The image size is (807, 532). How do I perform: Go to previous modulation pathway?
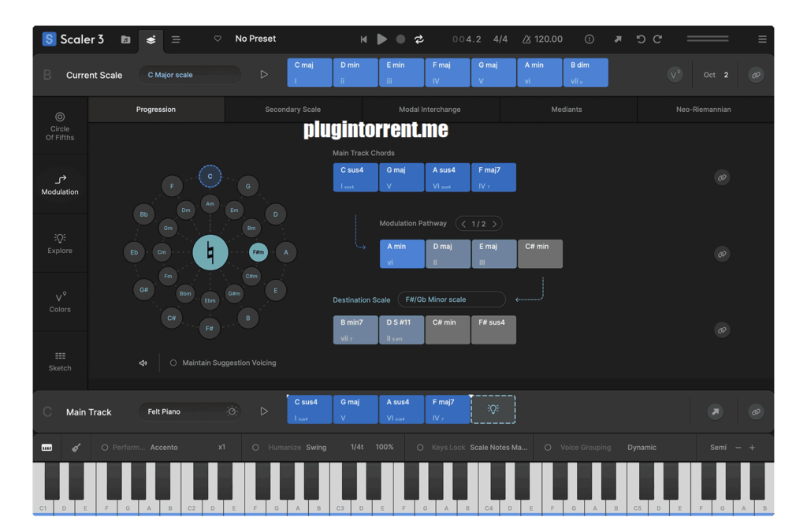(463, 224)
